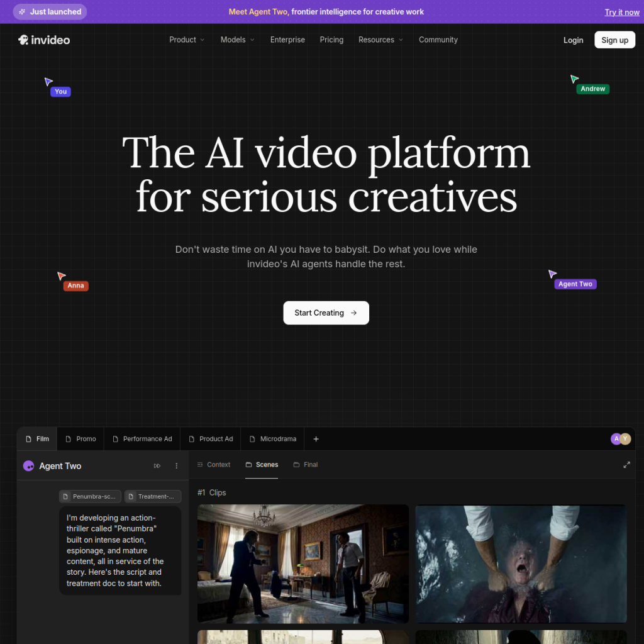Open the Penumbra-sc... attachment

click(x=90, y=496)
